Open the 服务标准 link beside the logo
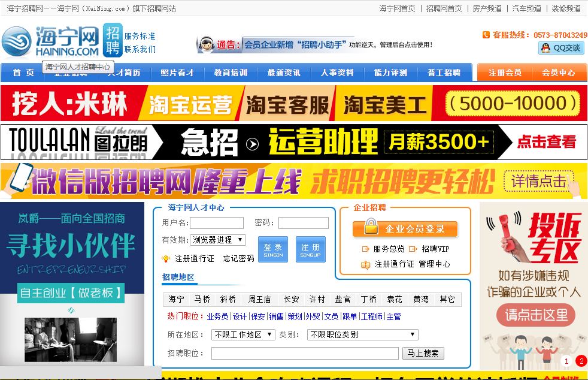588x380 pixels. coord(140,36)
